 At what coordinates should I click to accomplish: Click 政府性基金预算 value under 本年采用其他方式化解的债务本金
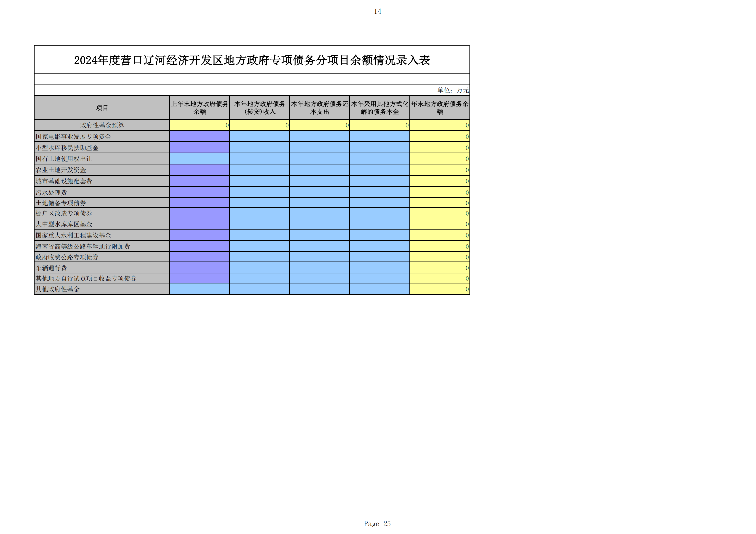pyautogui.click(x=380, y=125)
